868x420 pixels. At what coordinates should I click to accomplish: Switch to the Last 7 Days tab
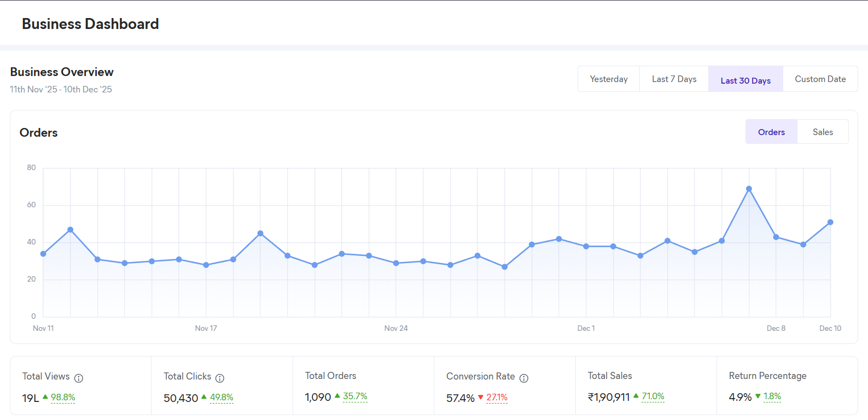[x=674, y=79]
